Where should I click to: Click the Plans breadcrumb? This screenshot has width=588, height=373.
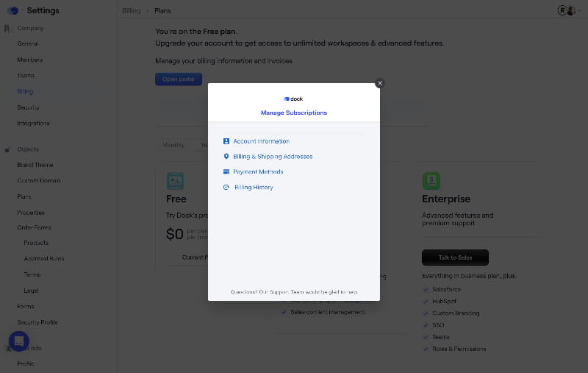162,10
